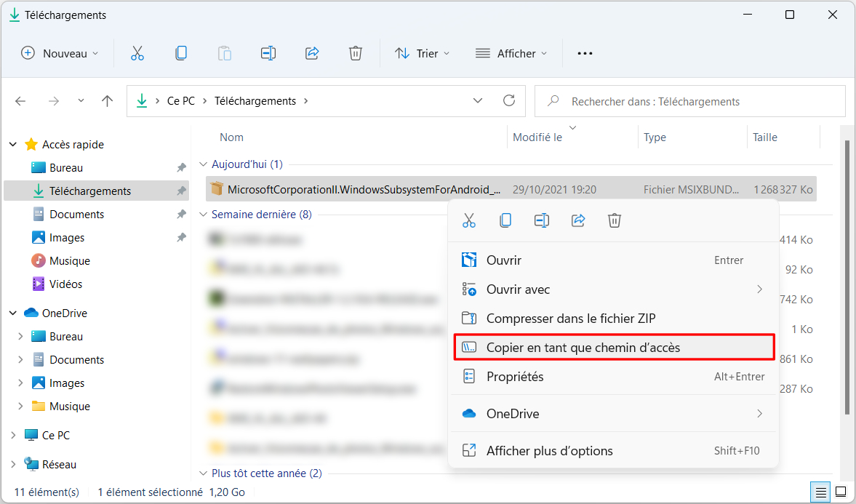The image size is (856, 504).
Task: Open the three-dots more options menu
Action: coord(585,53)
